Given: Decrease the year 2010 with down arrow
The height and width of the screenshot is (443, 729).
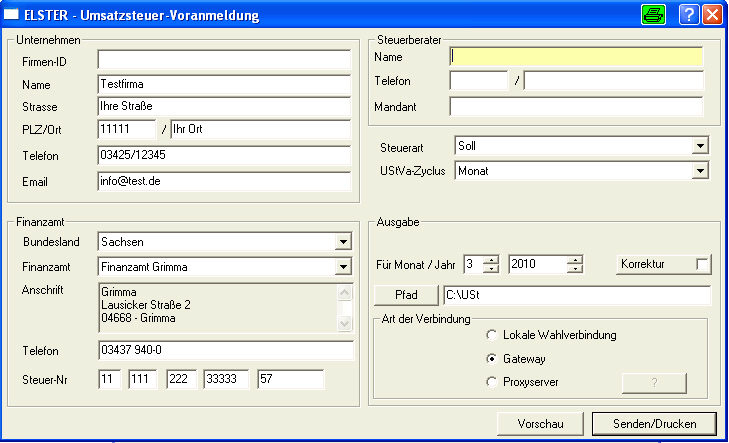Looking at the screenshot, I should pos(575,269).
